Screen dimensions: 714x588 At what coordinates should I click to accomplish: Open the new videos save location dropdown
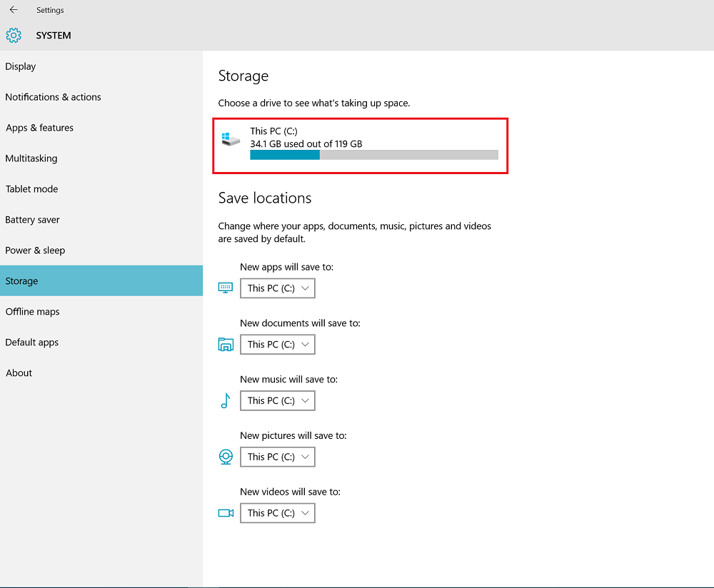pos(278,513)
